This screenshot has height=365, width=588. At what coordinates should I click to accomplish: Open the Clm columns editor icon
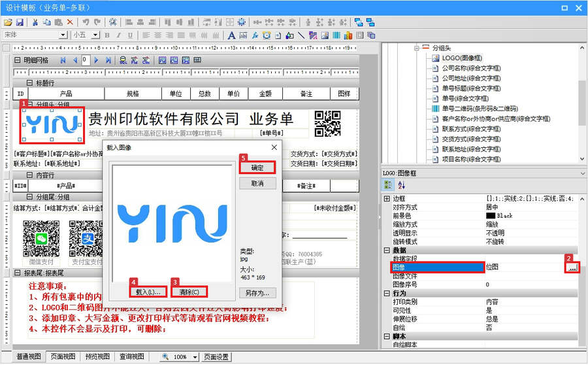coord(146,60)
